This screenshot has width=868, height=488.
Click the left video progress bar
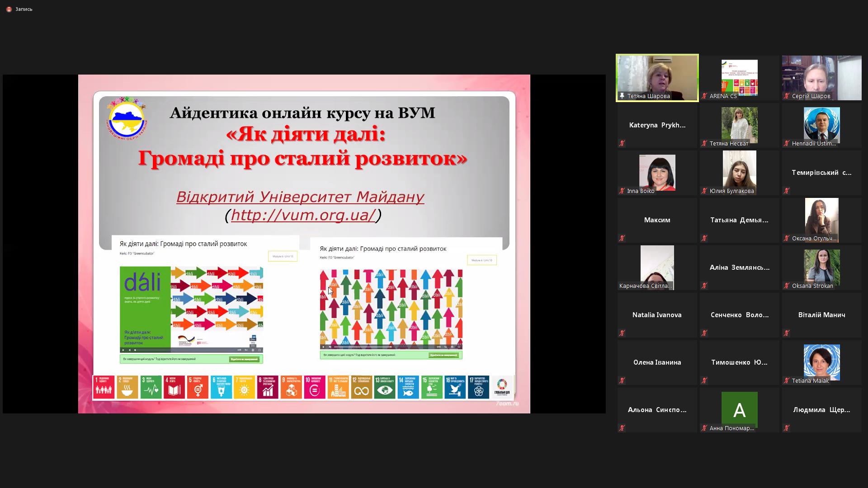click(185, 350)
